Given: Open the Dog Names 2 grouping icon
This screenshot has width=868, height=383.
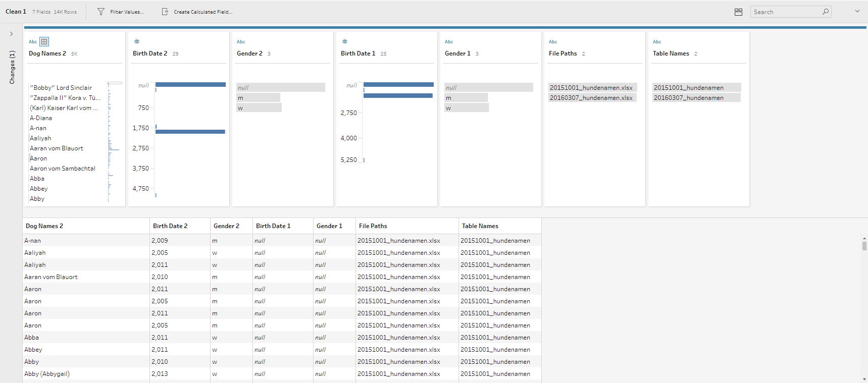Looking at the screenshot, I should (44, 42).
